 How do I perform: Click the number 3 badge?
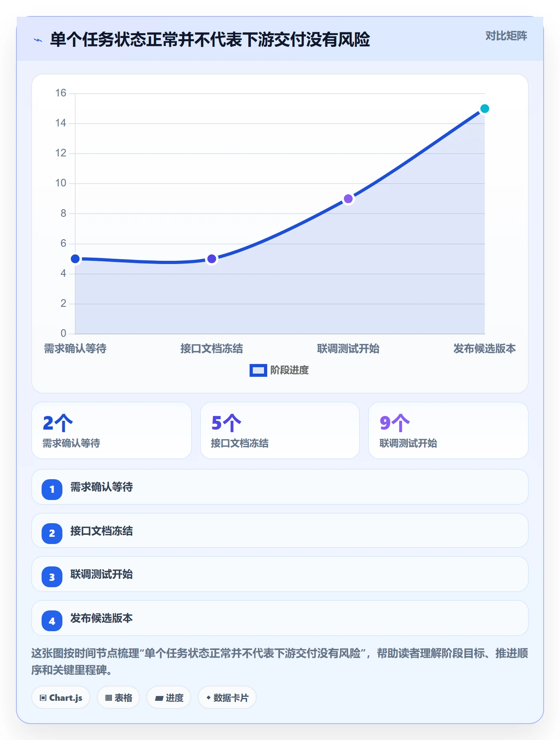[52, 577]
